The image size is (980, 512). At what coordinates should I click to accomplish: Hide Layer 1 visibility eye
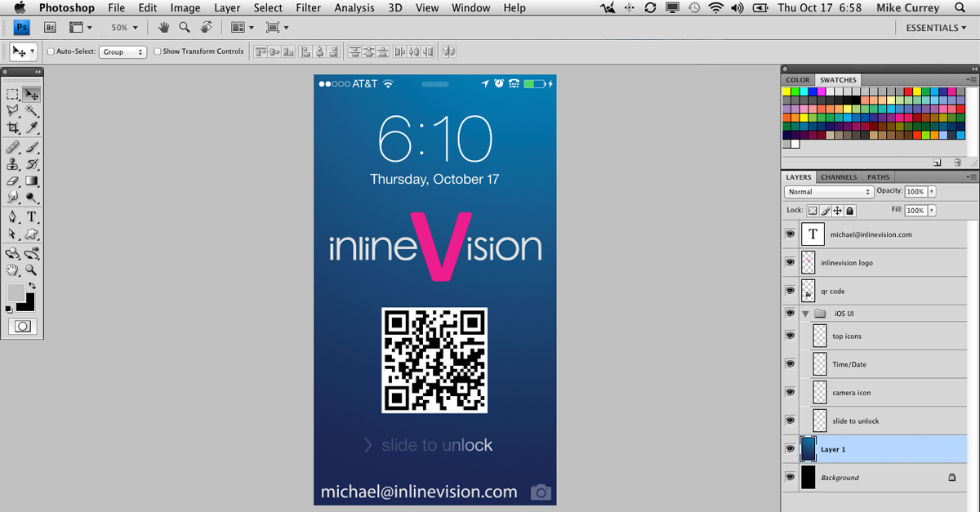pyautogui.click(x=790, y=449)
